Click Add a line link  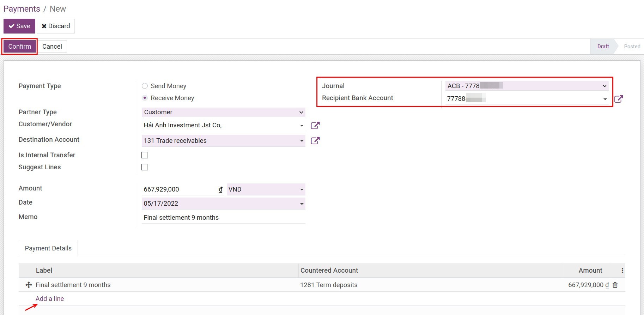50,299
